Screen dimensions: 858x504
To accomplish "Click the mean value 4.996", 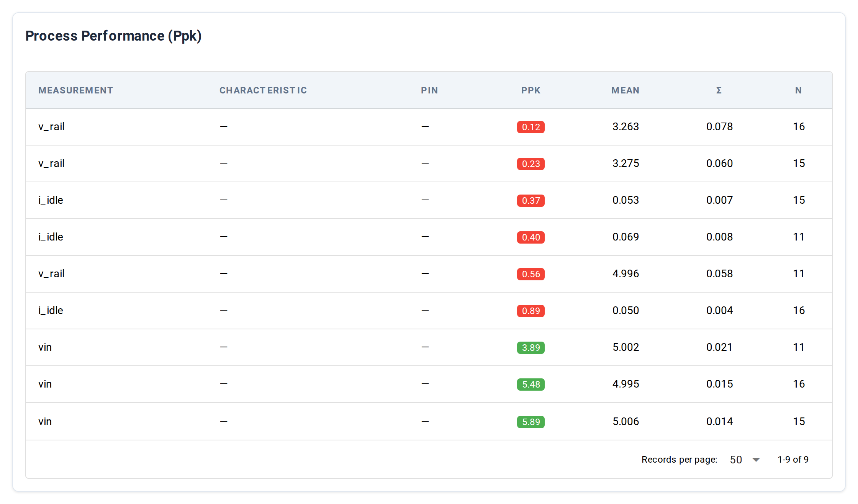I will 626,274.
